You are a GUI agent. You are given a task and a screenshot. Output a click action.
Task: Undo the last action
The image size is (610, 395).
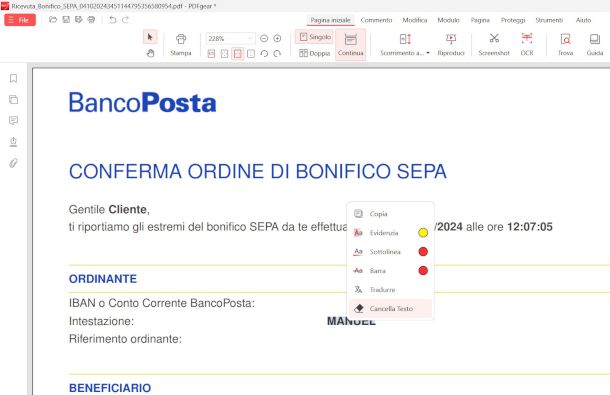coord(113,20)
